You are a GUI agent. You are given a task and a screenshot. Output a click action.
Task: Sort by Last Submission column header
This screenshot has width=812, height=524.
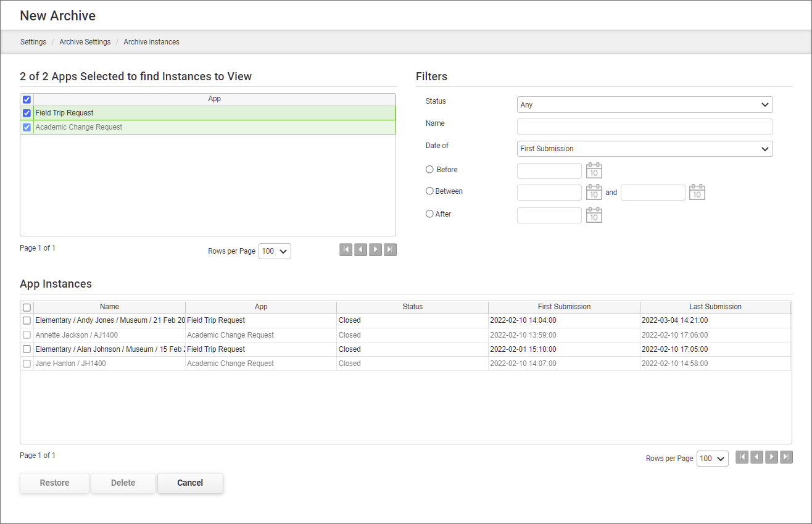click(716, 307)
